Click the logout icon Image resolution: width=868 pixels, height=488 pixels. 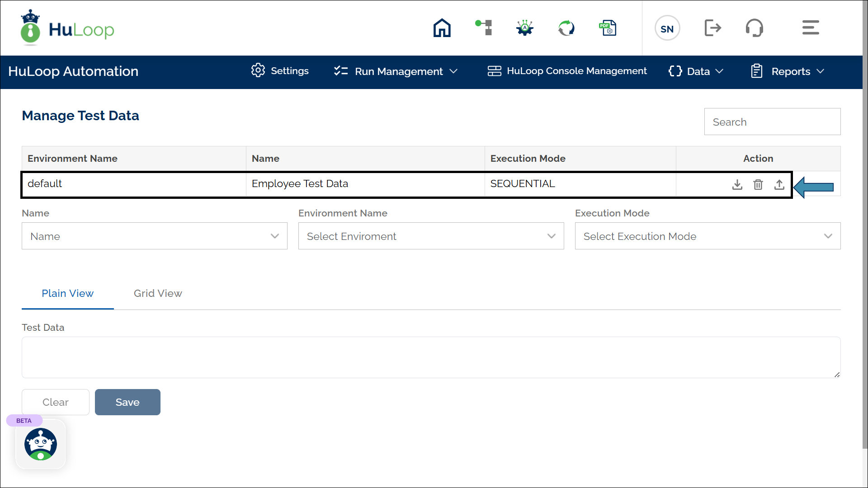712,28
